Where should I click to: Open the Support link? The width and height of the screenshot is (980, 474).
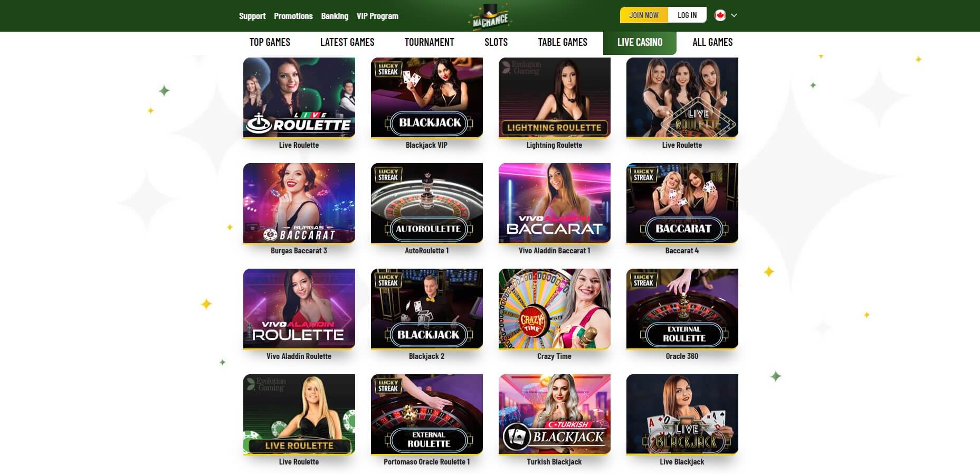click(x=252, y=16)
